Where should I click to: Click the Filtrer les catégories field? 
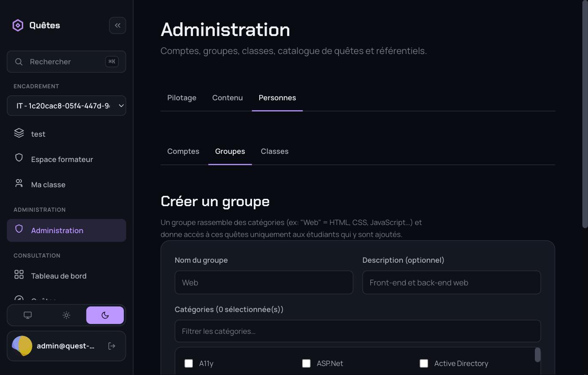click(x=358, y=331)
